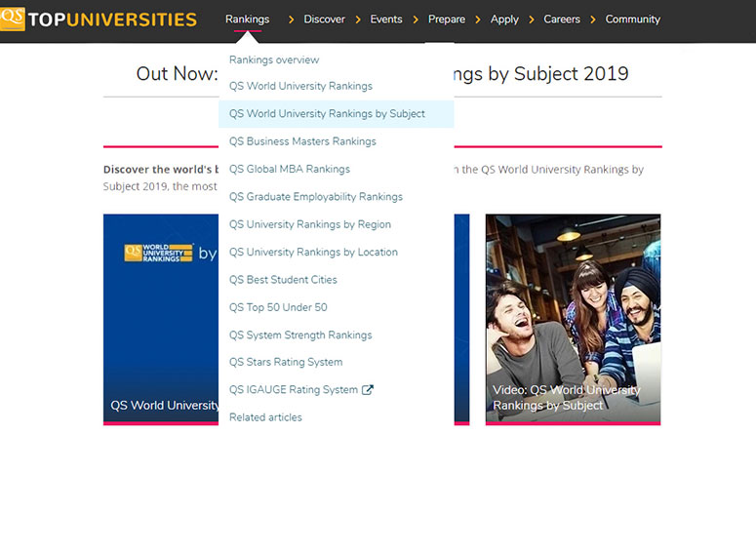Click the external link icon beside QS IGAUGE
The height and width of the screenshot is (552, 756).
(x=368, y=389)
